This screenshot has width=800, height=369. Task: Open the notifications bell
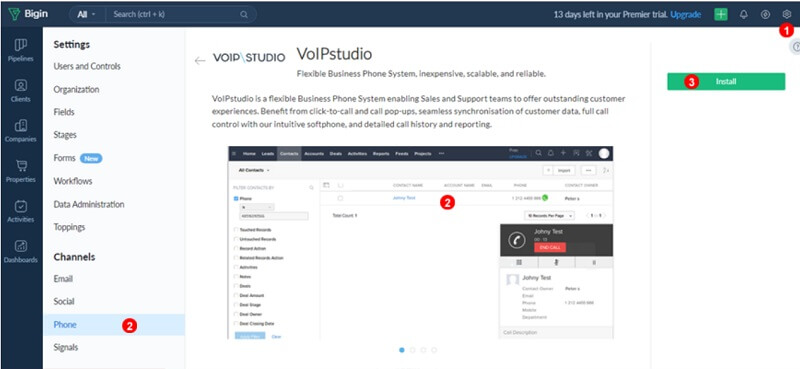pos(743,14)
